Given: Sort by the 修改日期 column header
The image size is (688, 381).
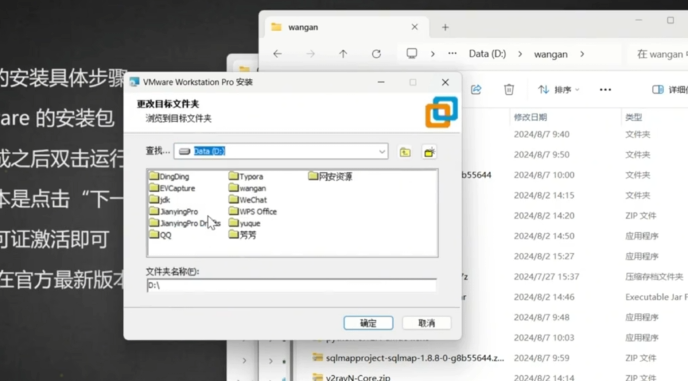Looking at the screenshot, I should pos(530,117).
